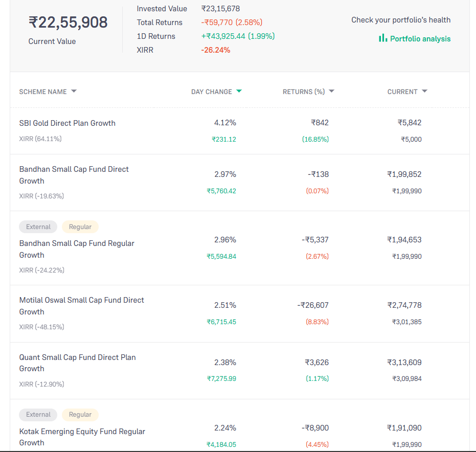Click Check your portfolio's health text

[401, 20]
